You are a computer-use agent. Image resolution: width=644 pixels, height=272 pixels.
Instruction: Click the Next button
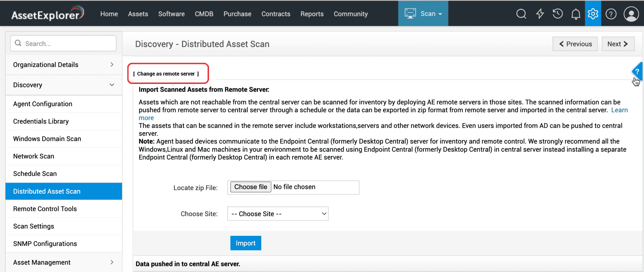[618, 44]
